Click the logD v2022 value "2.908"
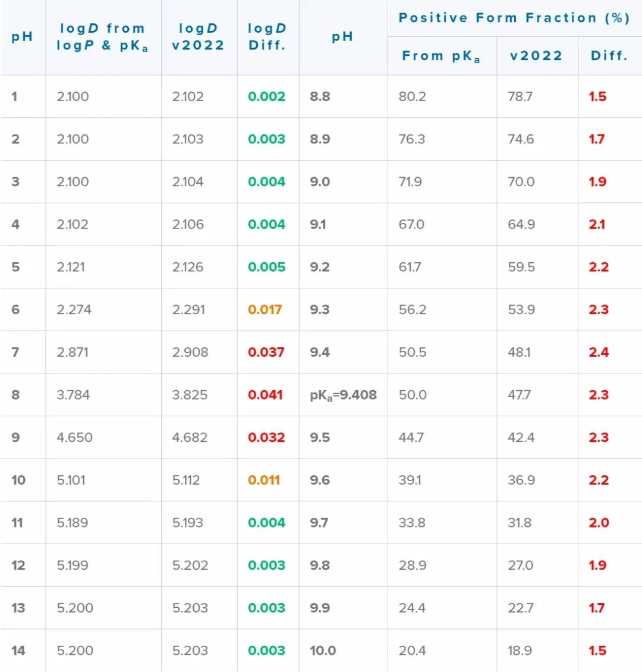642x672 pixels. click(x=190, y=352)
